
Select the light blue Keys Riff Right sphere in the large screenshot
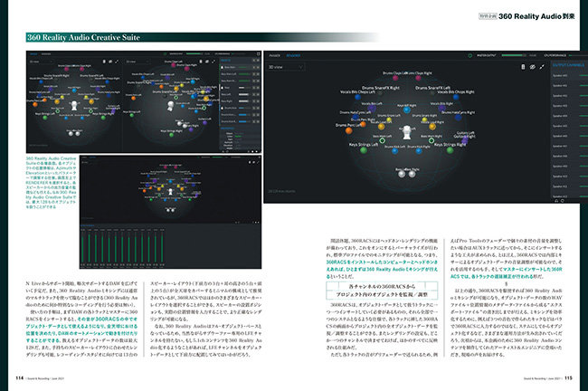click(x=407, y=110)
